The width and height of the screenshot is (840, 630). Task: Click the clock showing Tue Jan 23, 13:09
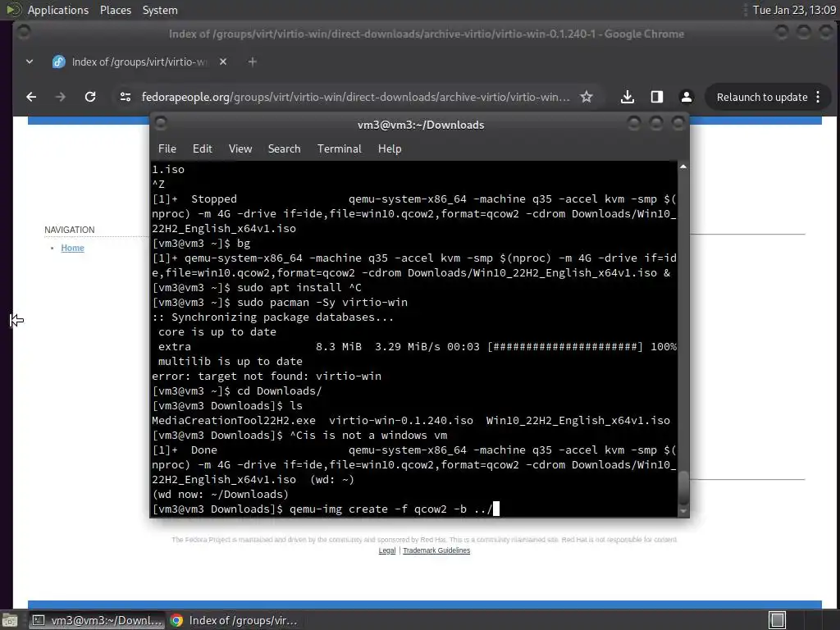pos(794,10)
